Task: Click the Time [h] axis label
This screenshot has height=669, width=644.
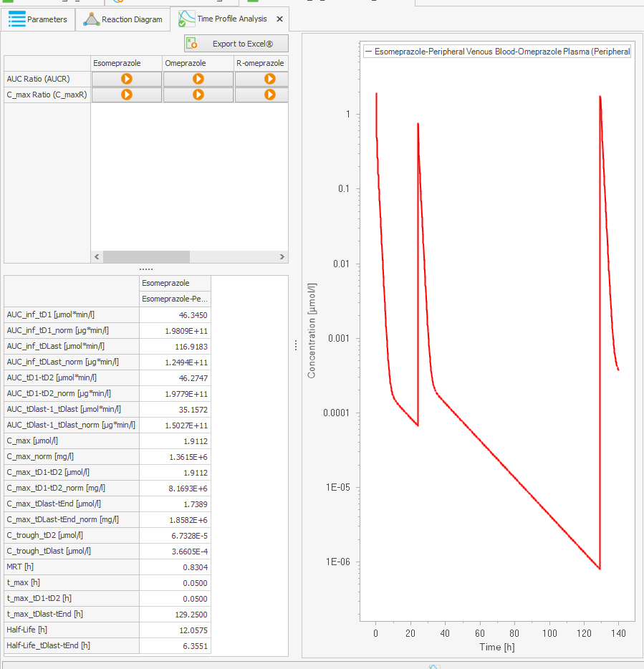Action: point(496,648)
